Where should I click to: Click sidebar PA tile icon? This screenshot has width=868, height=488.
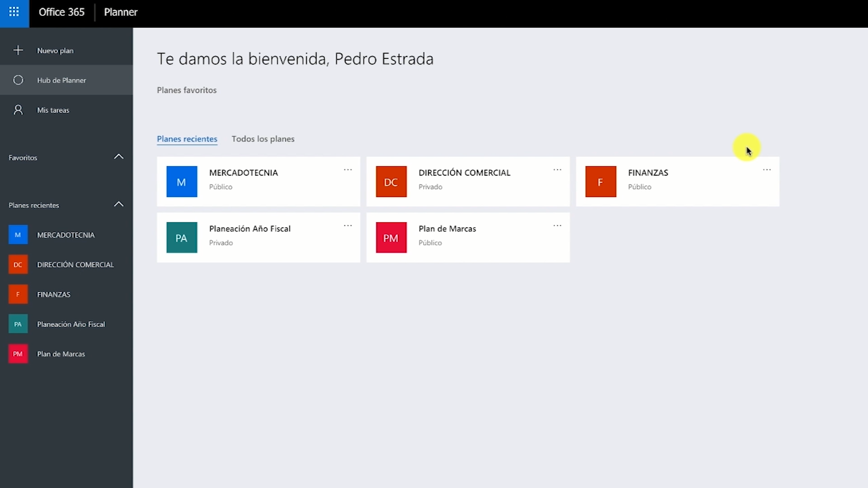coord(18,324)
